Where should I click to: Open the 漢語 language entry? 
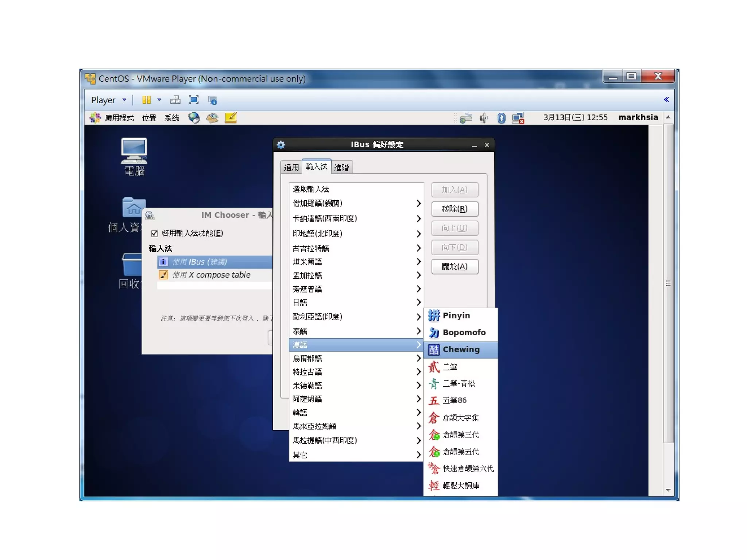[x=356, y=345]
